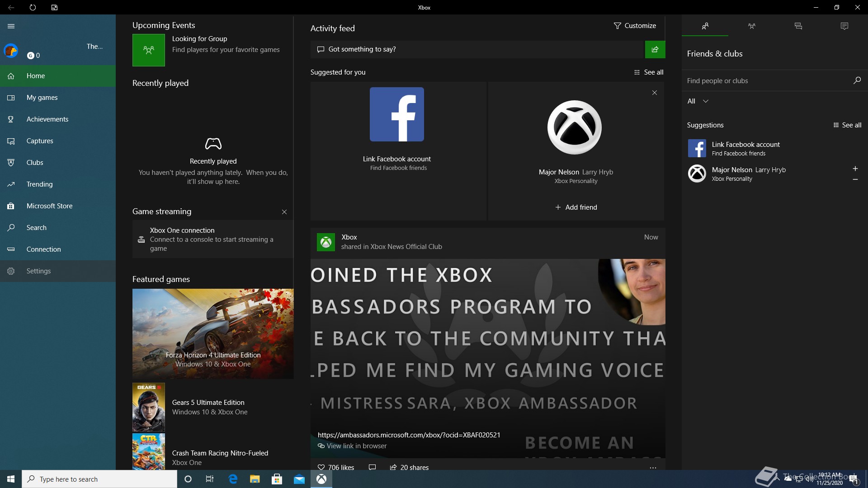868x488 pixels.
Task: Click View link in browser
Action: tap(353, 446)
